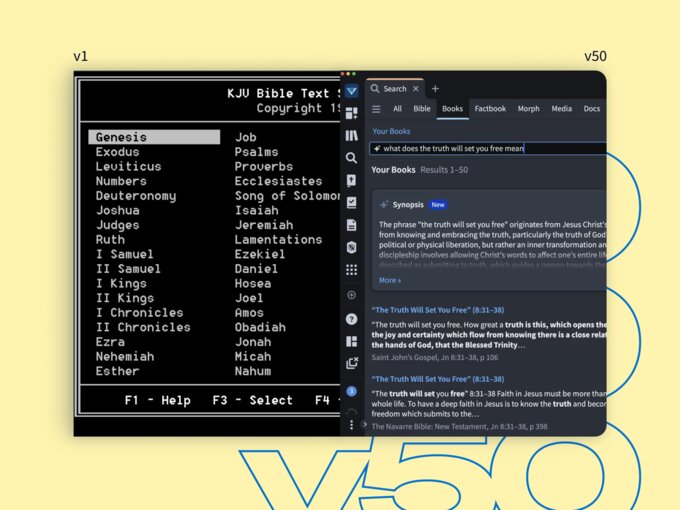This screenshot has height=510, width=680.
Task: Open the Library books icon in sidebar
Action: pos(352,136)
